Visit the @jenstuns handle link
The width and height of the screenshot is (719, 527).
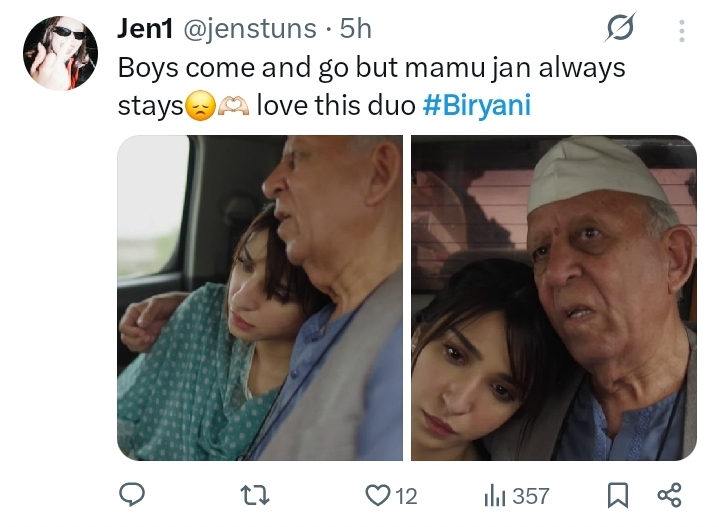251,30
